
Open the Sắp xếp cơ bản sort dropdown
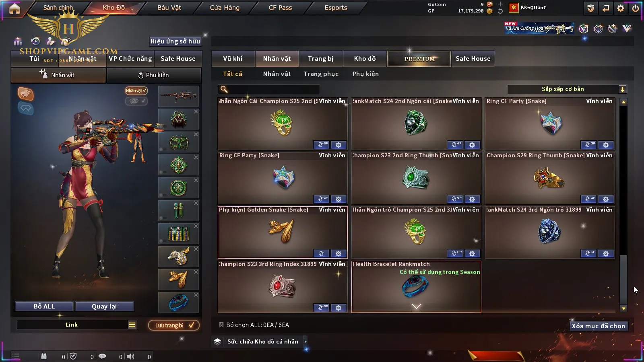coord(567,89)
